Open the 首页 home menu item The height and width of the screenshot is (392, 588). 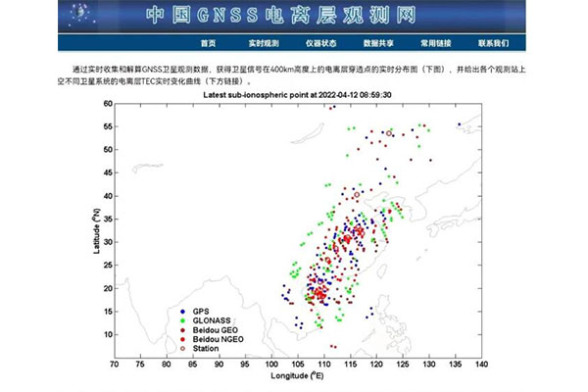(208, 43)
